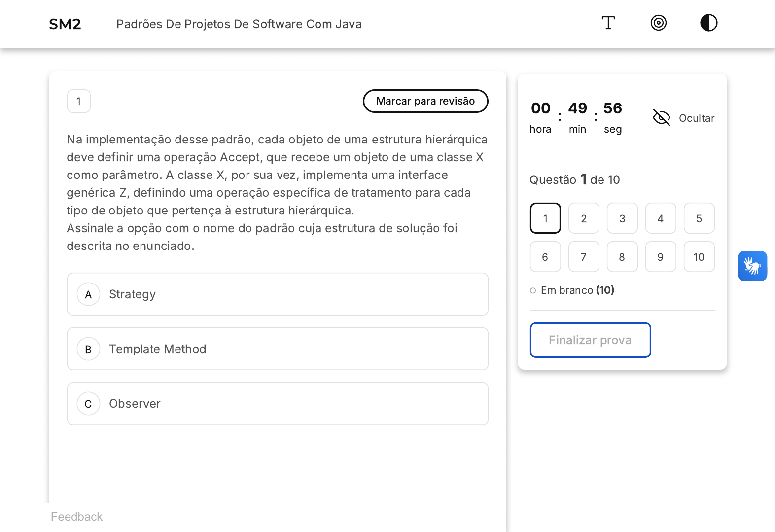The height and width of the screenshot is (532, 775).
Task: Select question 3 in the grid
Action: tap(622, 218)
